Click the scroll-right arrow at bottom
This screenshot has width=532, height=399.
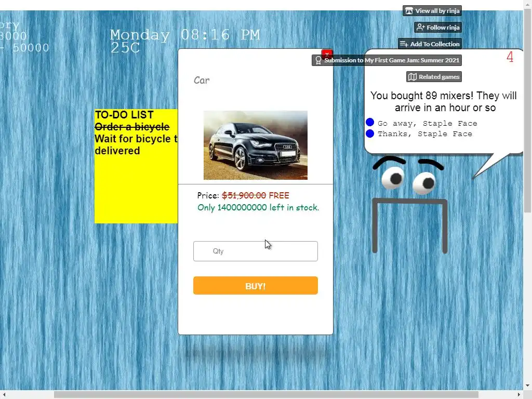click(x=519, y=395)
